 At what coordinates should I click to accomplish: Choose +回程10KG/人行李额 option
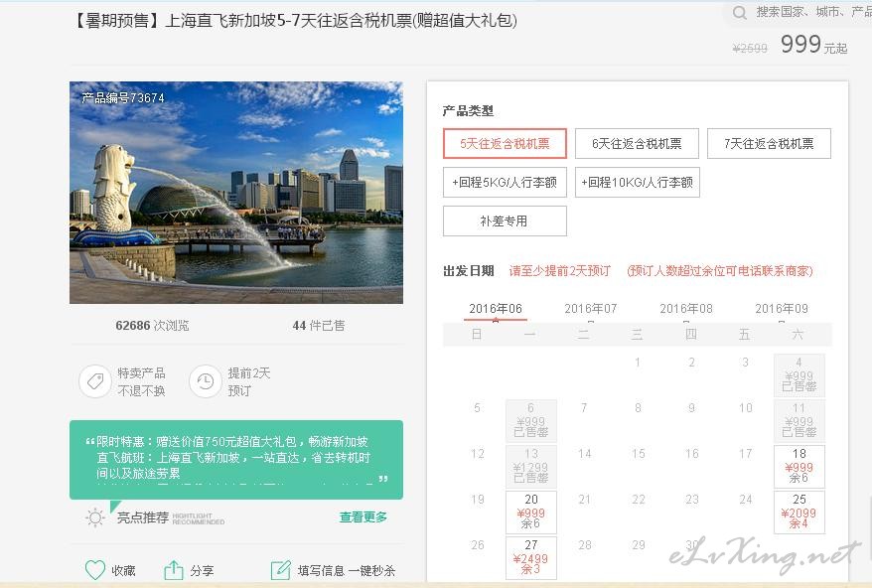(637, 183)
